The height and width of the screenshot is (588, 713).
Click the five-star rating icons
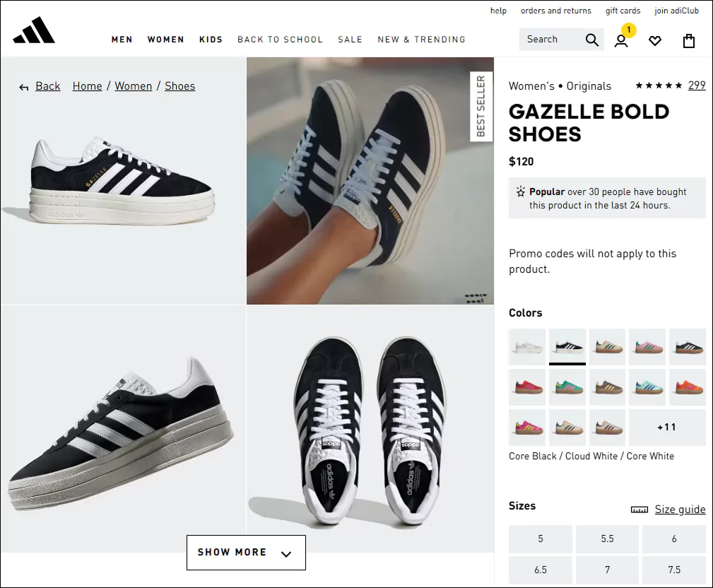click(x=659, y=86)
